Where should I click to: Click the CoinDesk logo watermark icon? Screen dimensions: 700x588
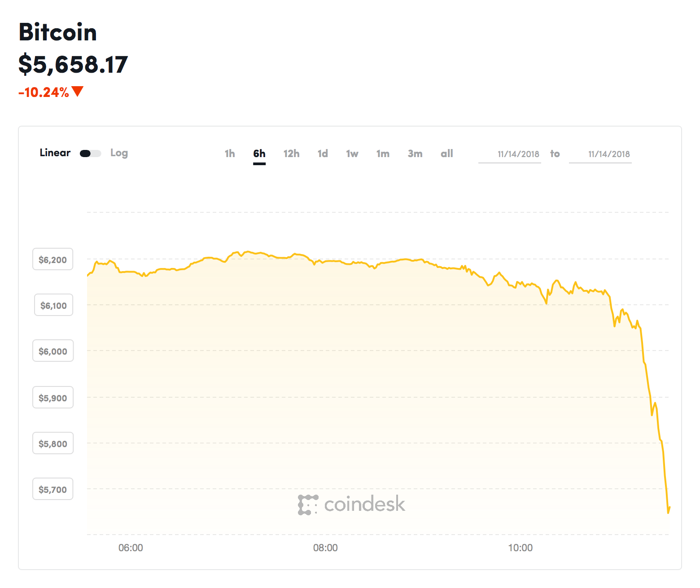pos(308,505)
